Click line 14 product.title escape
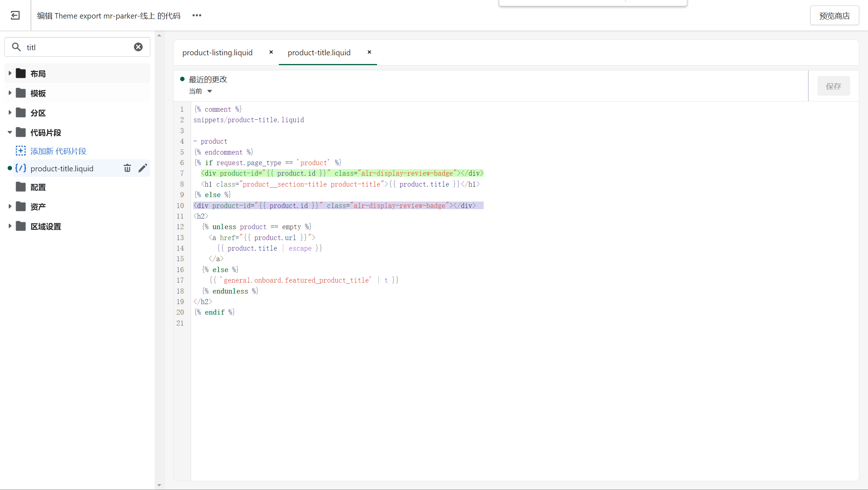Screen dimensions: 868x490 269,248
